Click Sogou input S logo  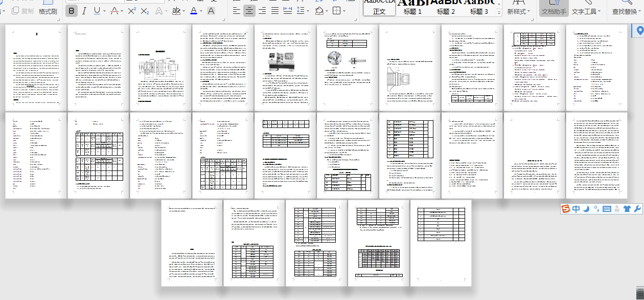566,209
